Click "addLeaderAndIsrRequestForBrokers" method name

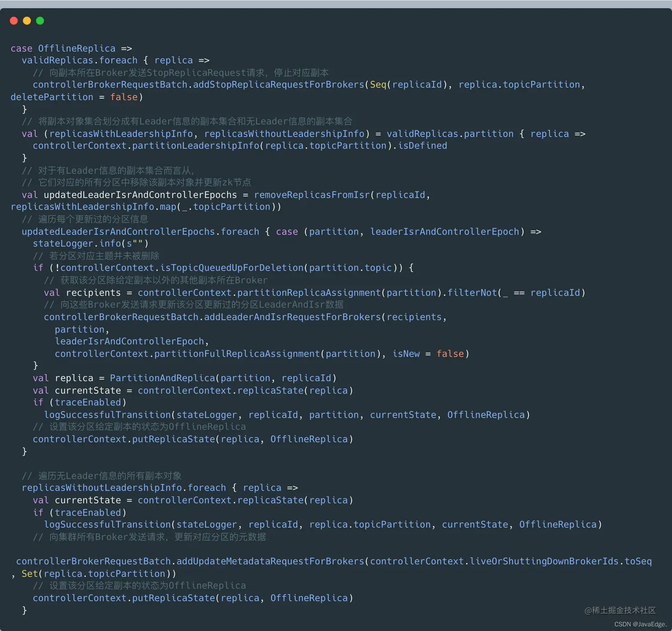click(x=292, y=317)
